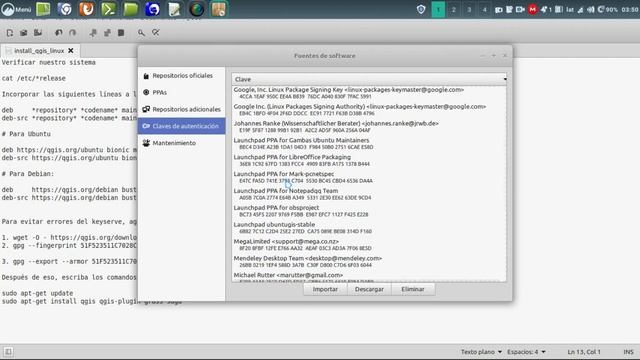Click the cut icon in editor toolbar

93,33
